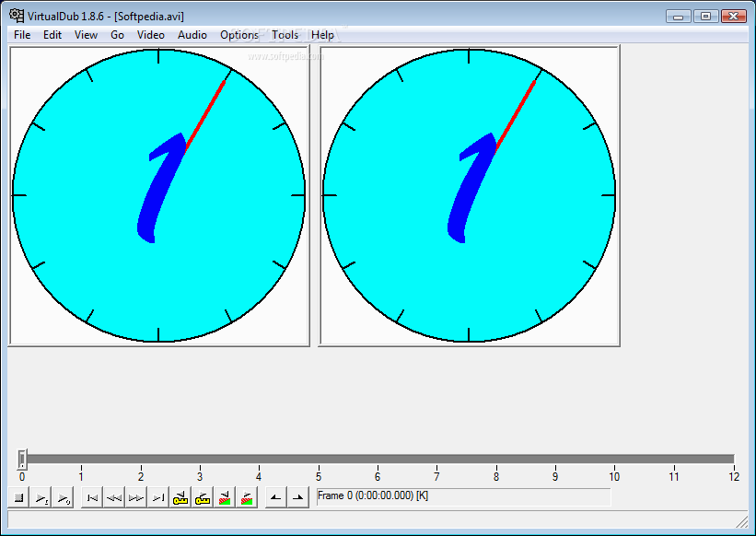Jump to next scene
The image size is (756, 536).
point(247,498)
